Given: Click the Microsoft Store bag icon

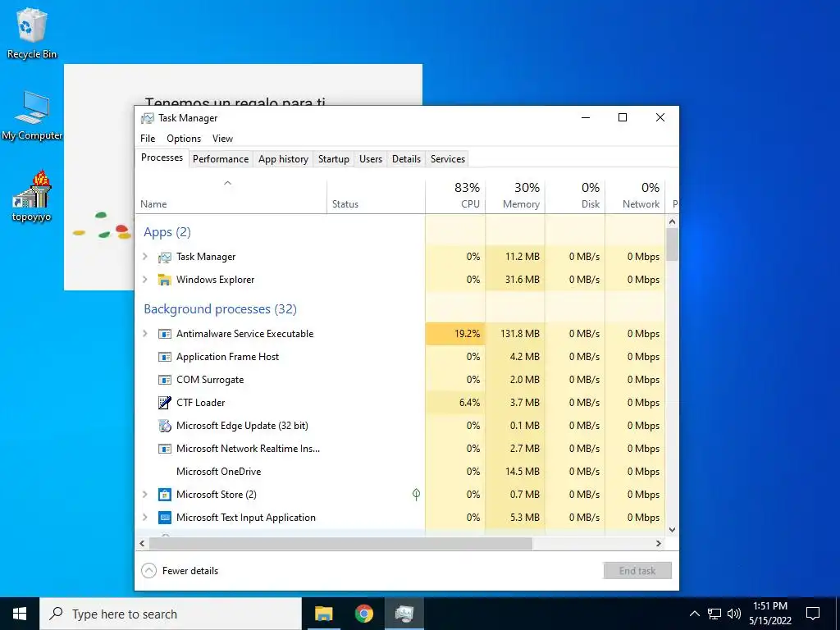Looking at the screenshot, I should (164, 495).
